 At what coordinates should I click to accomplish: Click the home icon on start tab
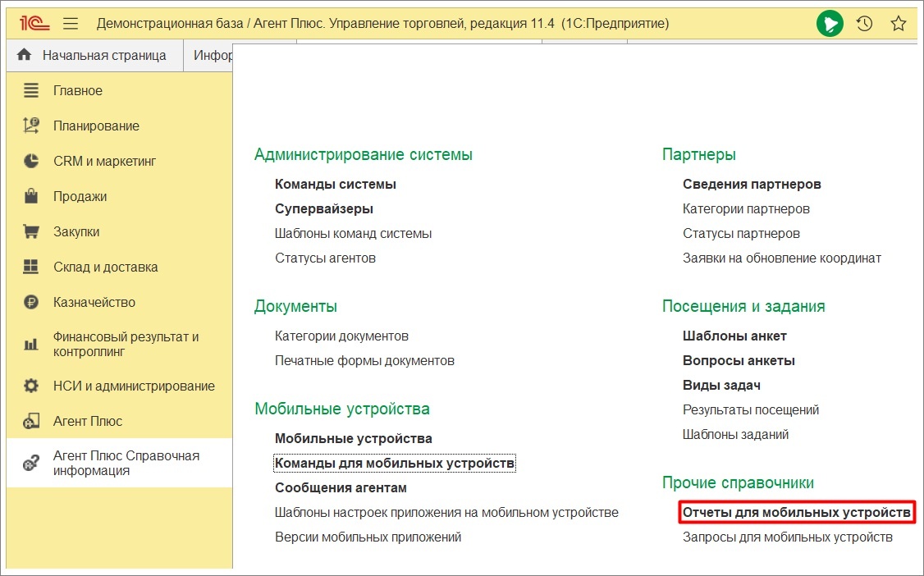24,55
